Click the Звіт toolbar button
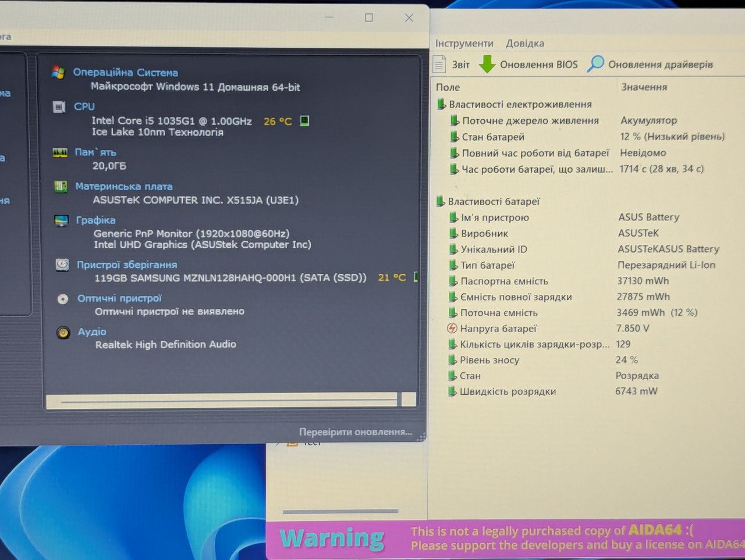Image resolution: width=745 pixels, height=560 pixels. point(452,65)
